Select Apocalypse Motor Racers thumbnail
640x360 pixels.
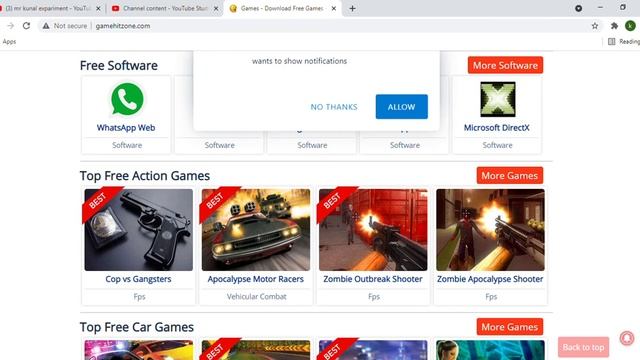pos(256,230)
